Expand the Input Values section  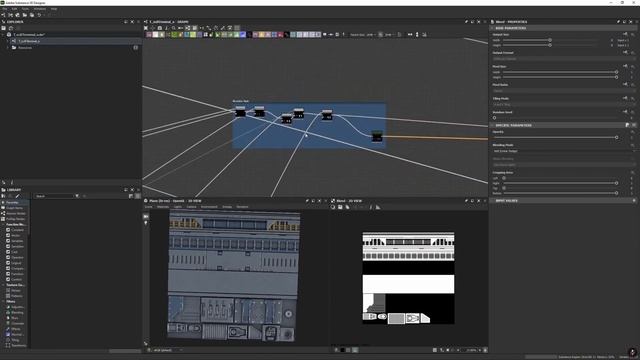(492, 201)
